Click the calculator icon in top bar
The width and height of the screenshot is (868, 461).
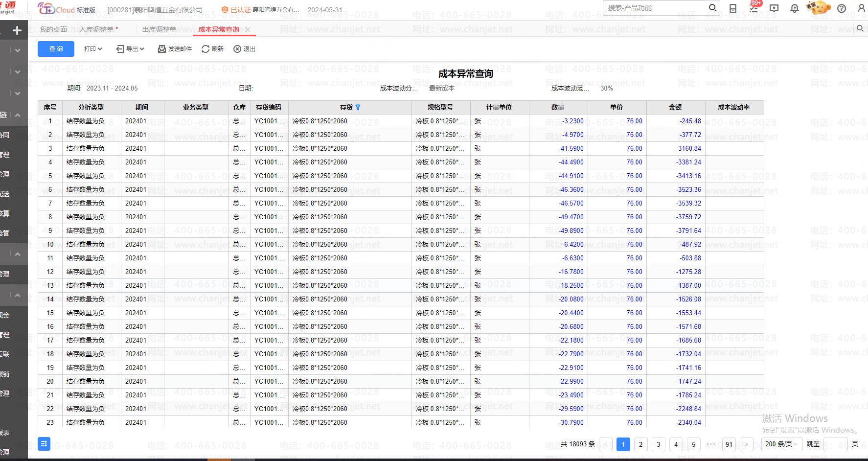pos(733,8)
